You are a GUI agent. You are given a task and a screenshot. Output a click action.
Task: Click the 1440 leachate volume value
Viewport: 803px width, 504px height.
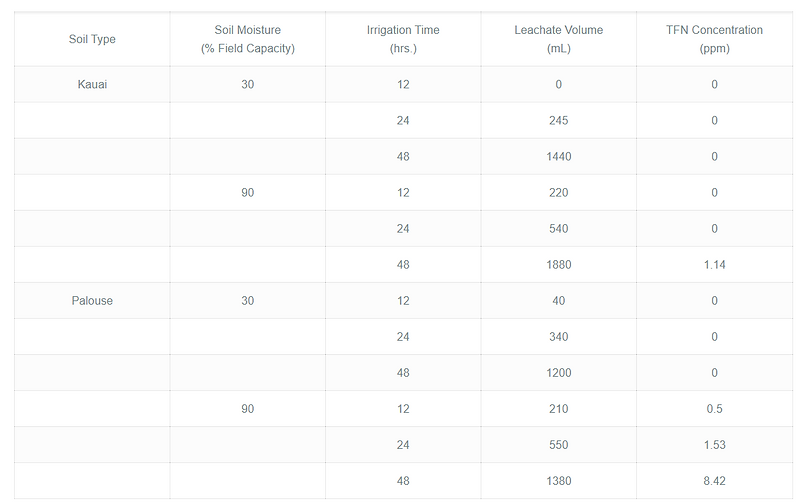click(x=558, y=156)
